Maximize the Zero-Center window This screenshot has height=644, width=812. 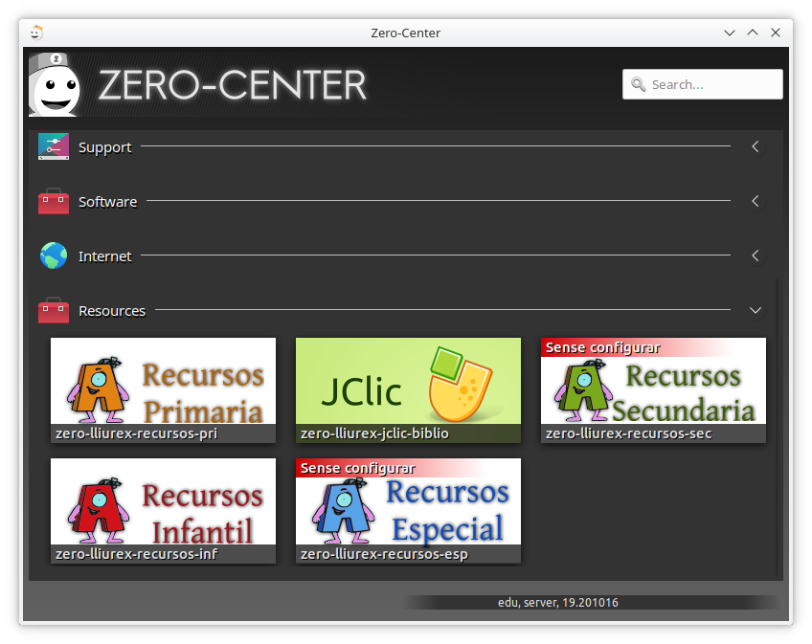(x=753, y=33)
